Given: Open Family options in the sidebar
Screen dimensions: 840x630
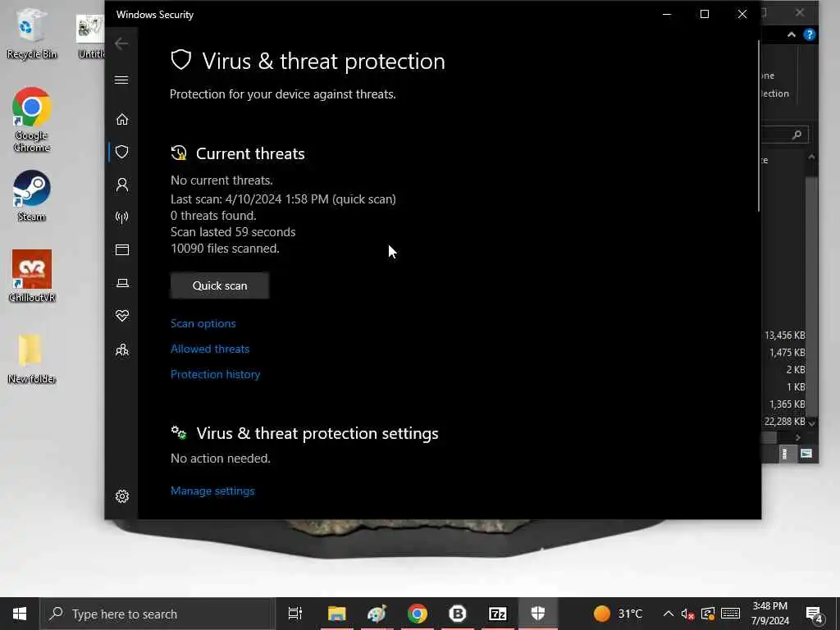Looking at the screenshot, I should pyautogui.click(x=122, y=349).
